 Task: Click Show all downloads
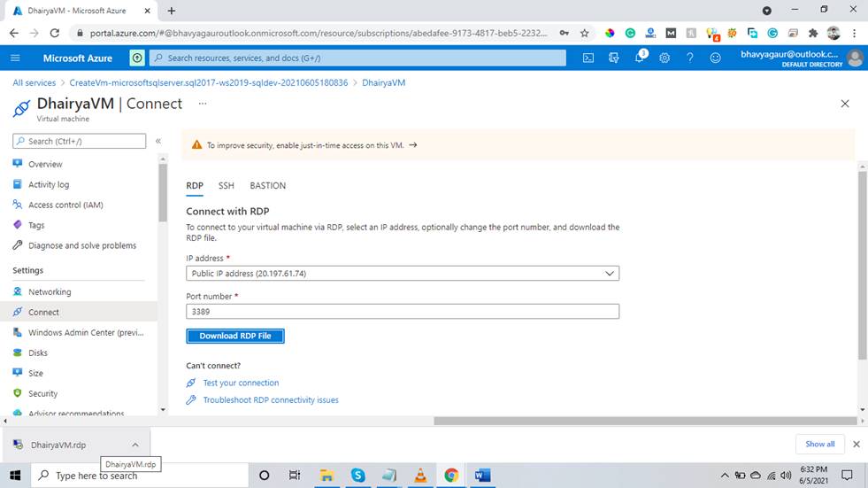[x=820, y=445]
